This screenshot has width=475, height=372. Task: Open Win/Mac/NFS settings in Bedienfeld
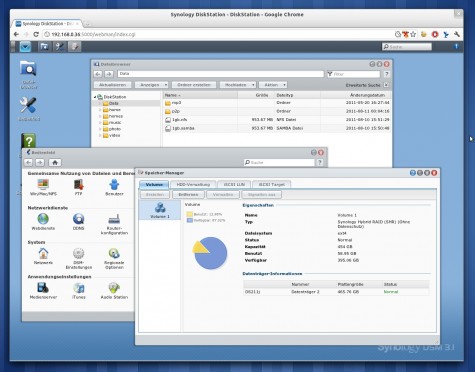pyautogui.click(x=43, y=187)
